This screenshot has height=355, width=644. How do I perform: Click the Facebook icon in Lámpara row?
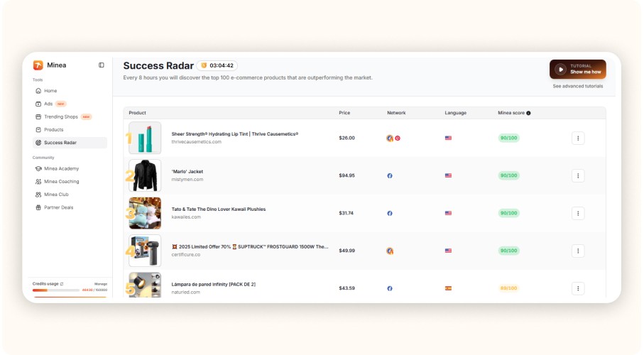pos(390,288)
